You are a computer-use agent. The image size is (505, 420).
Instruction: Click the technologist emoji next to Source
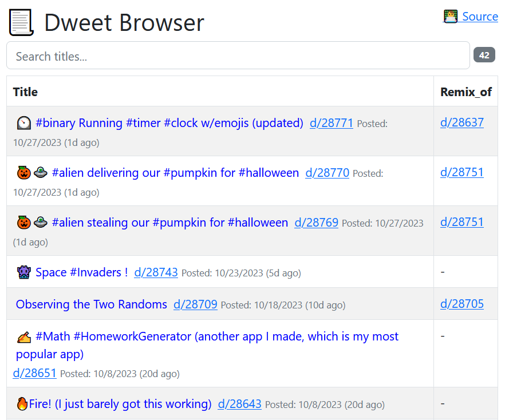tap(449, 16)
